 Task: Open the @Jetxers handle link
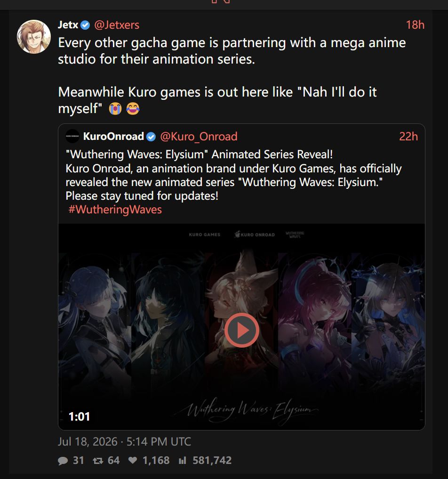click(117, 25)
